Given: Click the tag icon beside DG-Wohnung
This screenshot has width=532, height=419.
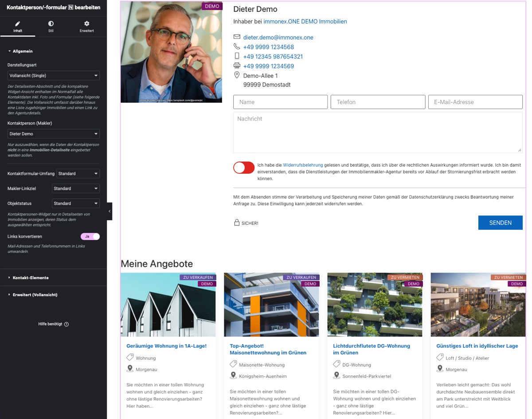Looking at the screenshot, I should [336, 364].
